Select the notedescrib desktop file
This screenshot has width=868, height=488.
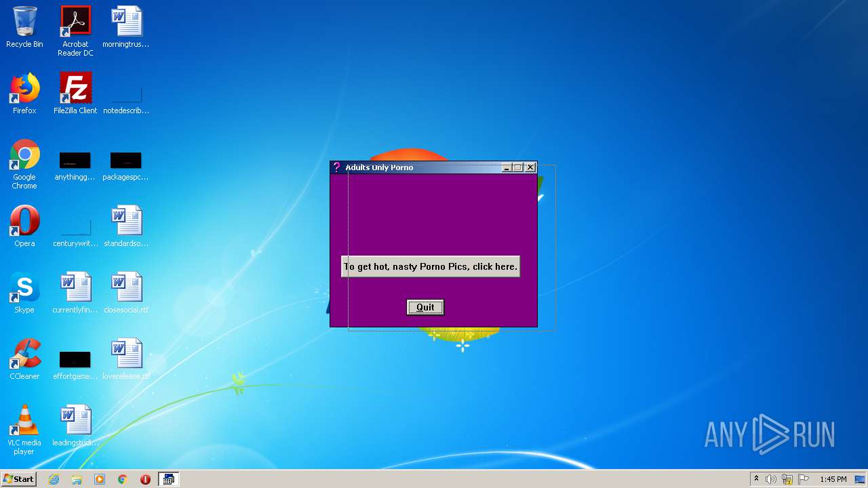point(126,98)
